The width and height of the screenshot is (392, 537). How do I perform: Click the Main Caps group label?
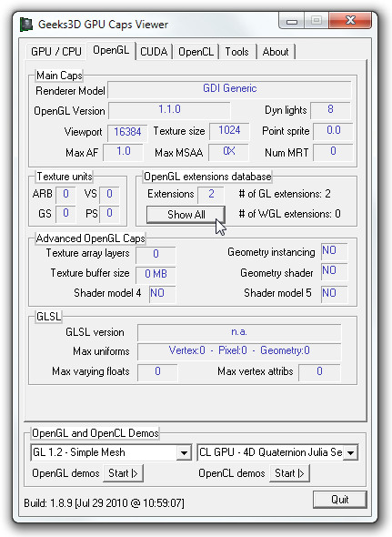(59, 76)
